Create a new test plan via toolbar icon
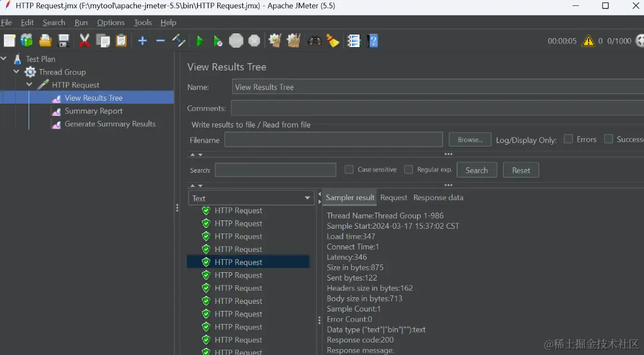Viewport: 644px width, 355px height. [x=9, y=41]
